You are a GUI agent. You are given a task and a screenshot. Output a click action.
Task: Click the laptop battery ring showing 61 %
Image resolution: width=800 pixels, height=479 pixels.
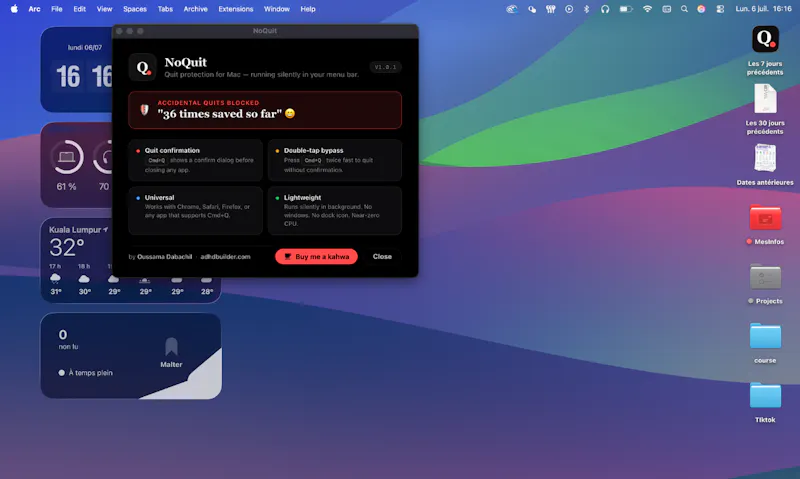click(67, 157)
